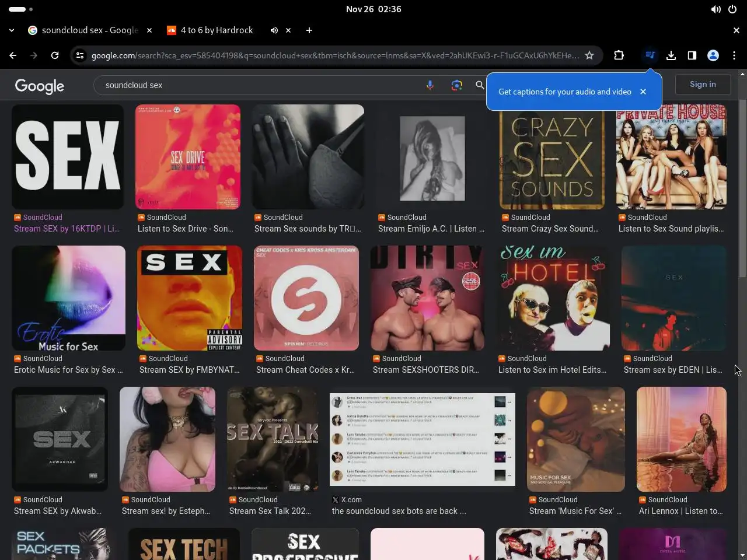
Task: Open 'Stream SEX by FMBYNAT...' link
Action: point(190,370)
